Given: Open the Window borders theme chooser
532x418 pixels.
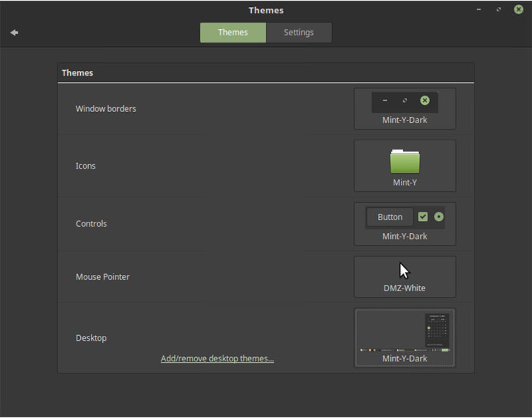Looking at the screenshot, I should click(x=405, y=120).
